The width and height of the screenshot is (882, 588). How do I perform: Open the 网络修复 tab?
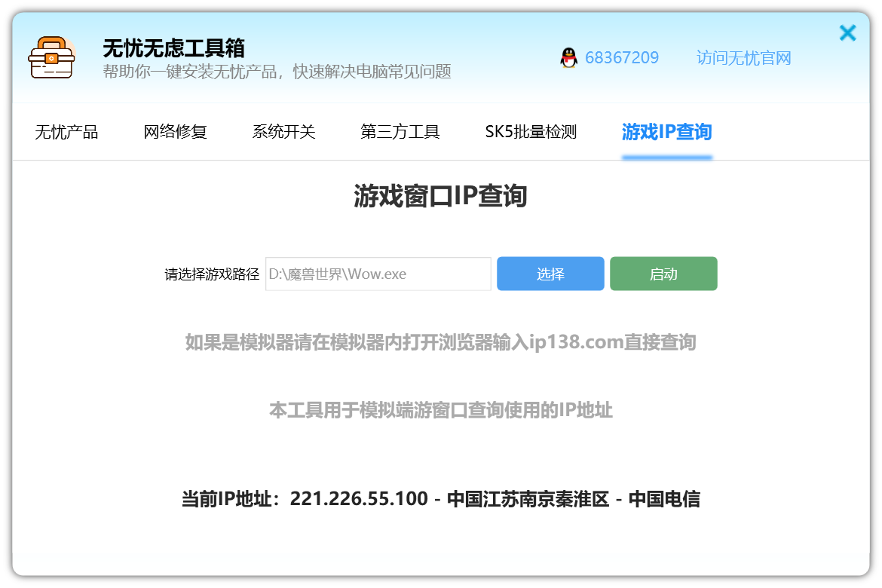(175, 132)
